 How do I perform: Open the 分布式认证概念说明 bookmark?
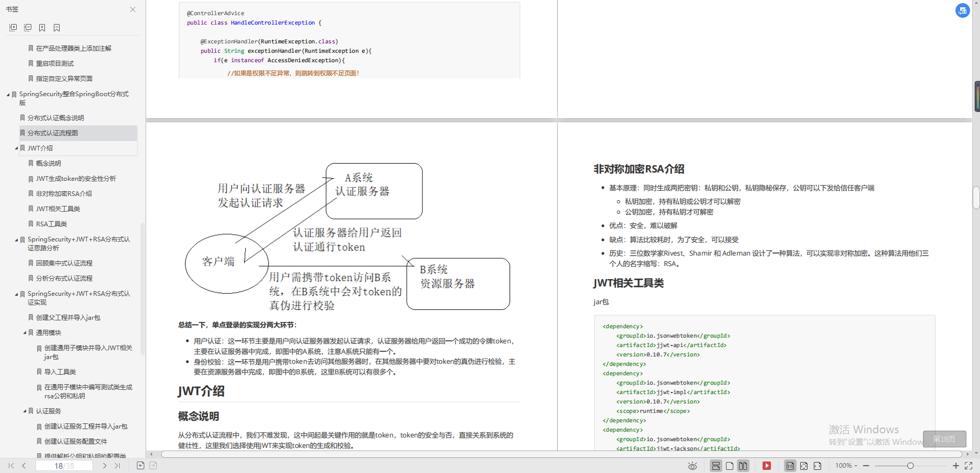click(x=55, y=118)
